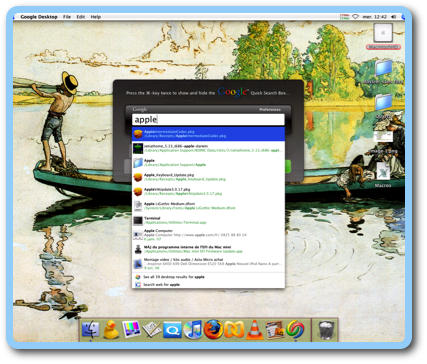The width and height of the screenshot is (427, 364).
Task: Open the photo-collage corkboard Dock icon
Action: click(x=275, y=329)
